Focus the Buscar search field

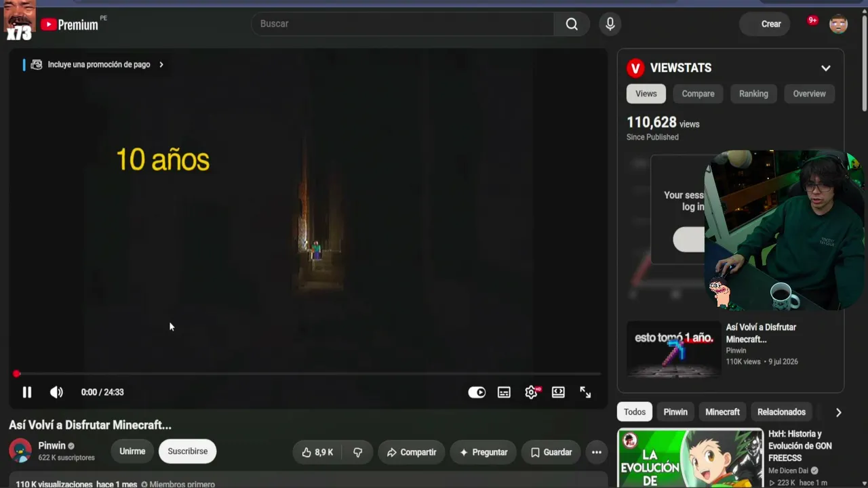(403, 24)
